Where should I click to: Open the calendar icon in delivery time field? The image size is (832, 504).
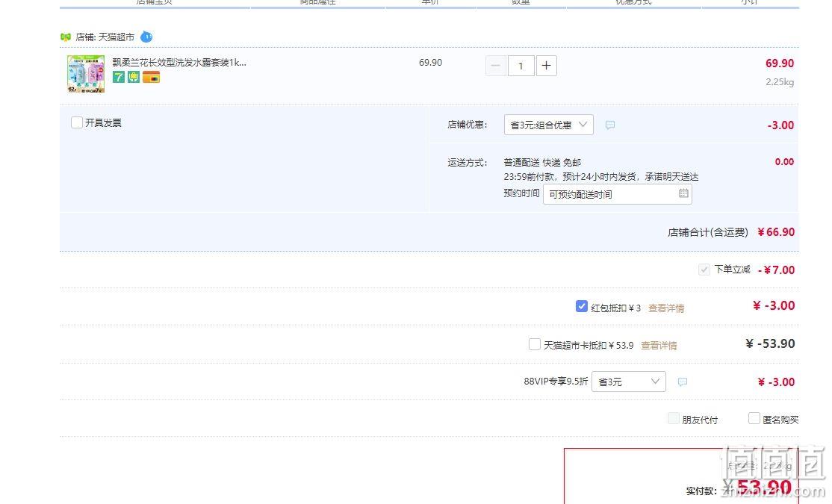coord(683,193)
